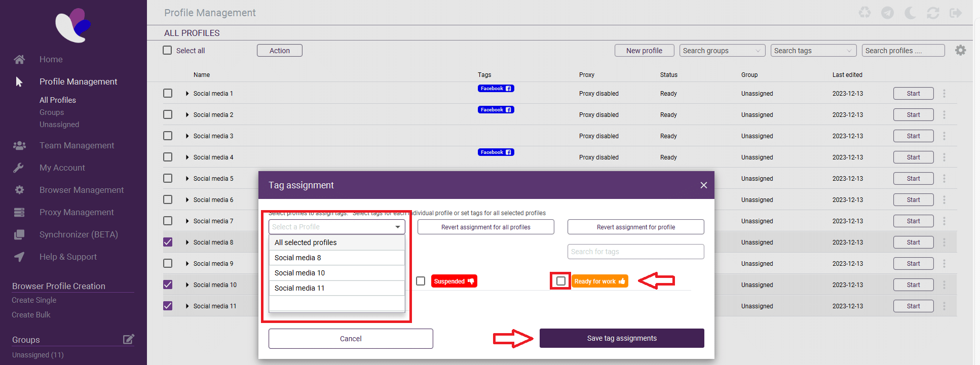
Task: Click Revert assignment for all profiles
Action: click(485, 227)
